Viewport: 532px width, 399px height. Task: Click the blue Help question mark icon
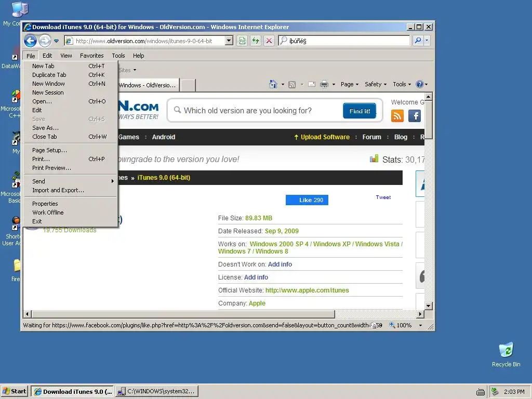tap(420, 84)
